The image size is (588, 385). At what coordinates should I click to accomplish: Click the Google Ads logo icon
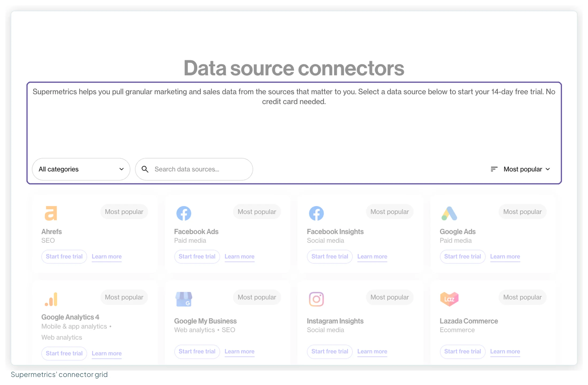click(449, 213)
